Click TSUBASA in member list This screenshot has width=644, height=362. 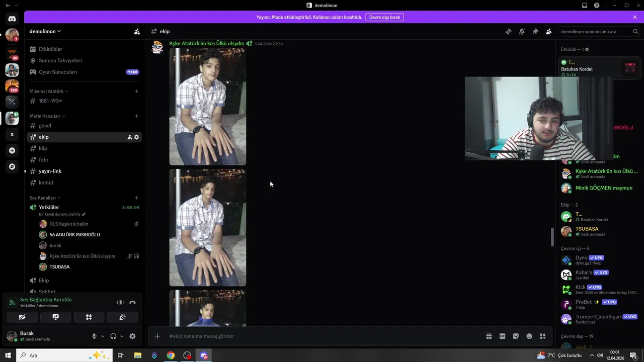[x=599, y=231]
